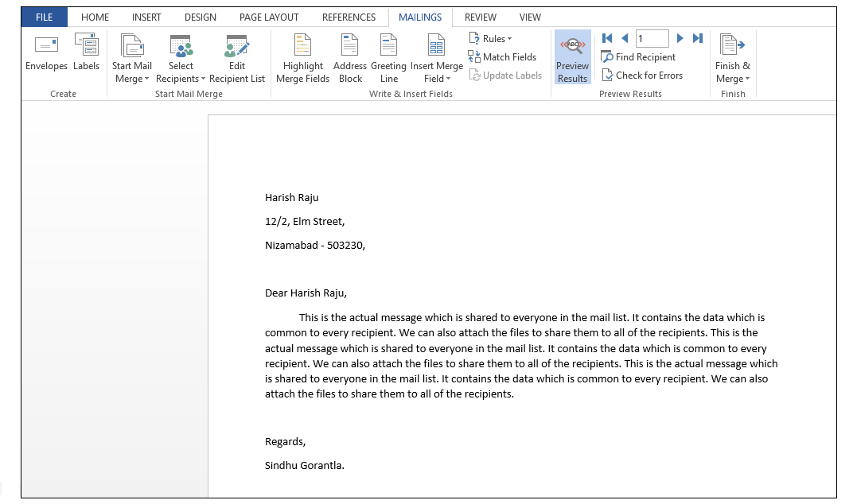Screen dimensions: 853x504
Task: Open the Rules dropdown
Action: click(490, 39)
